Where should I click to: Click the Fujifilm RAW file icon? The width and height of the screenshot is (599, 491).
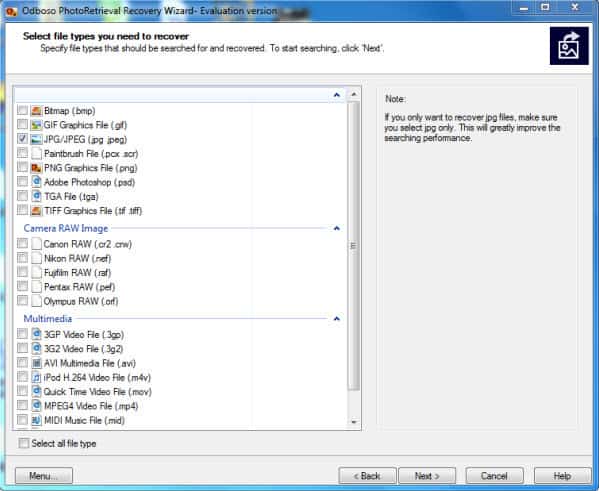click(x=36, y=272)
